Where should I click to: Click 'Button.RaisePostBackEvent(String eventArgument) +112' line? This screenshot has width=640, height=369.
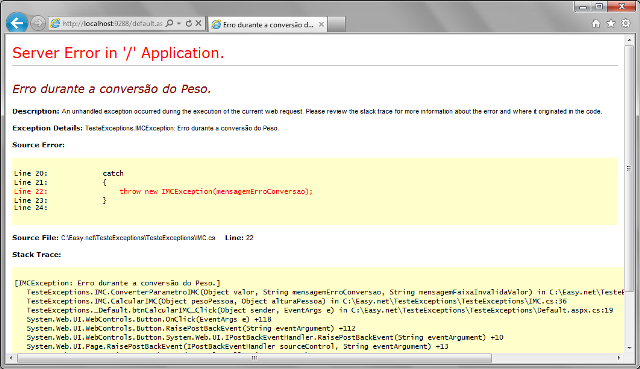click(191, 329)
